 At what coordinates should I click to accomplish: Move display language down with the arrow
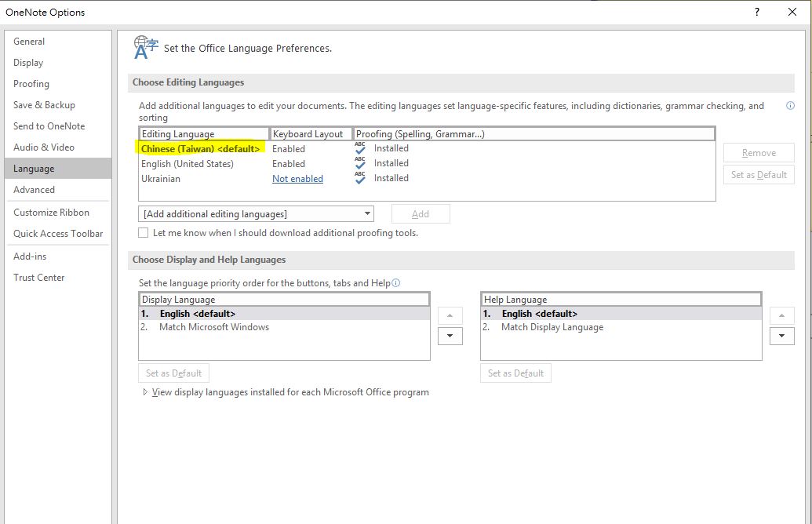450,336
